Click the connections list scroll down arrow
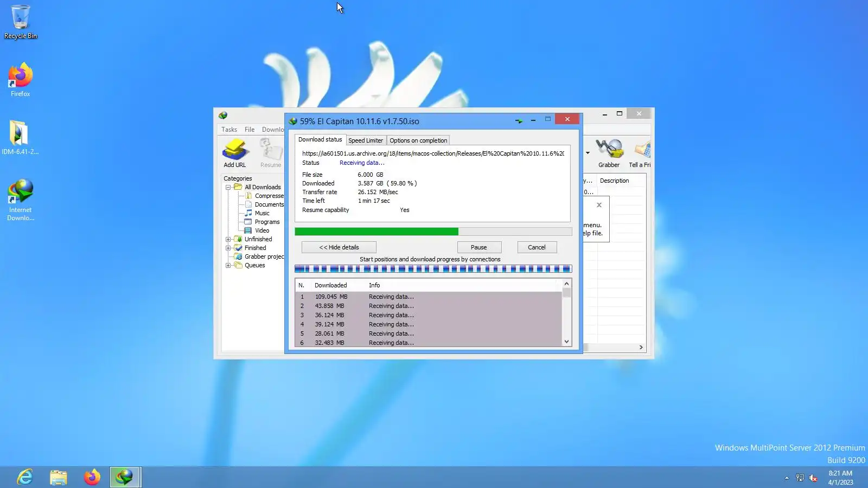Screen dimensions: 868x488 click(x=566, y=342)
